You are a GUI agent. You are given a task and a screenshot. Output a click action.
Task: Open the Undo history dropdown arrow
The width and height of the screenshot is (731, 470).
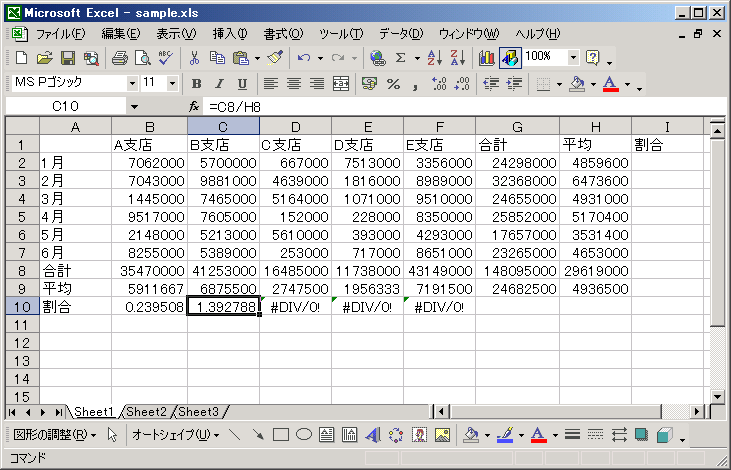[x=320, y=58]
